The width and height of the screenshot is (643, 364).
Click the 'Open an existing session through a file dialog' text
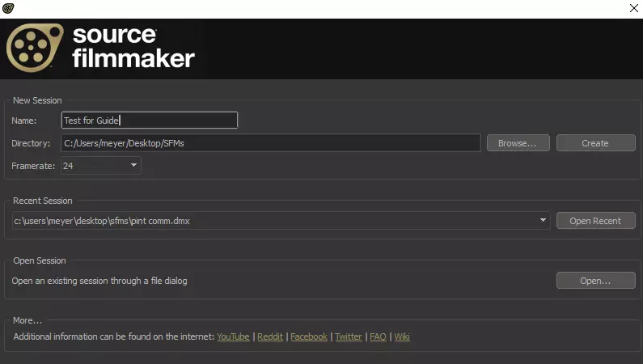[99, 281]
